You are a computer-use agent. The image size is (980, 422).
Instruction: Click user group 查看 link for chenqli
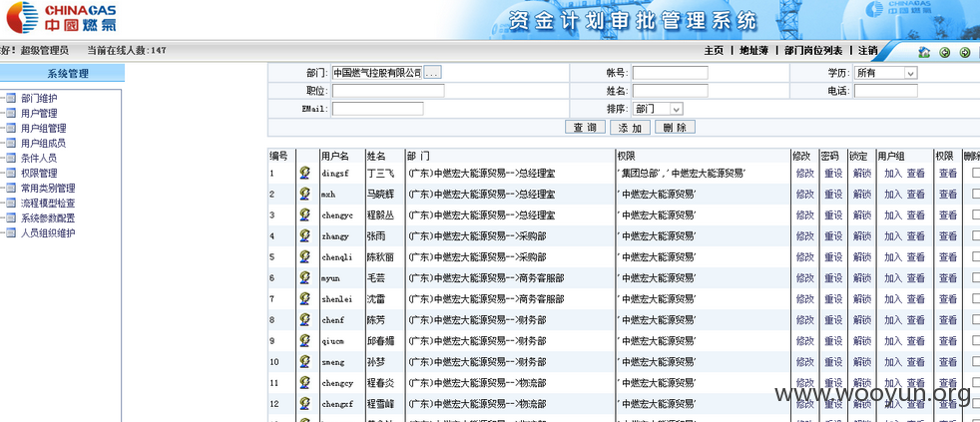click(x=915, y=257)
